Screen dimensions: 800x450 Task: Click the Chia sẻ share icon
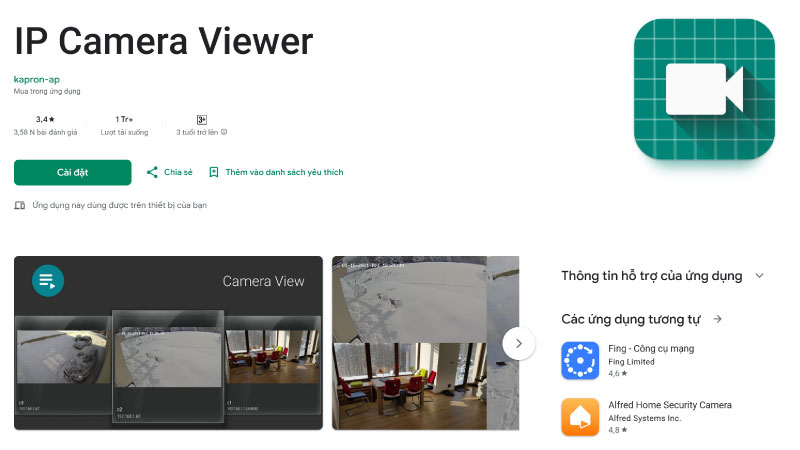tap(152, 172)
